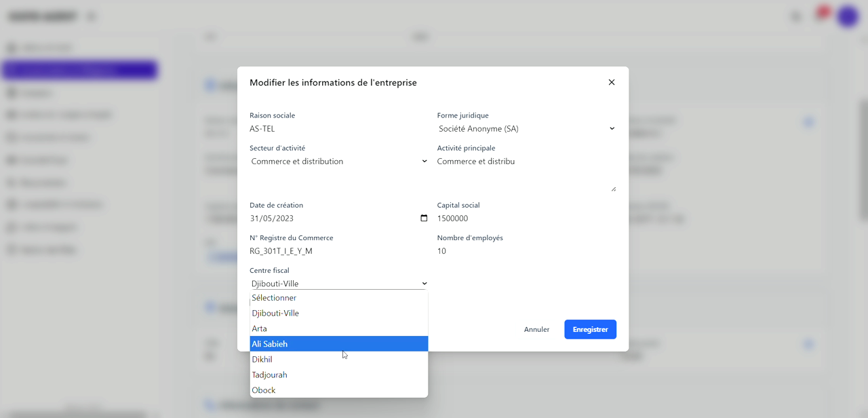
Task: Focus the Raison sociale field
Action: coord(338,129)
